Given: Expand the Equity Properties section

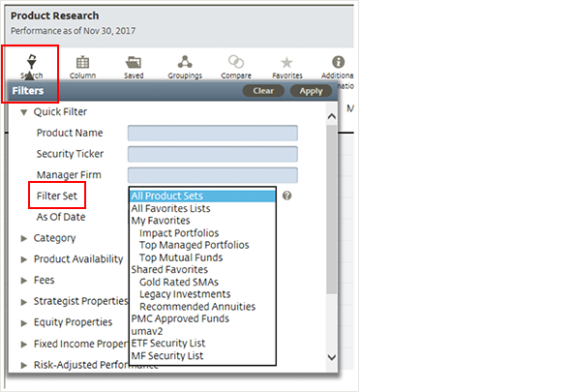Looking at the screenshot, I should pyautogui.click(x=24, y=322).
